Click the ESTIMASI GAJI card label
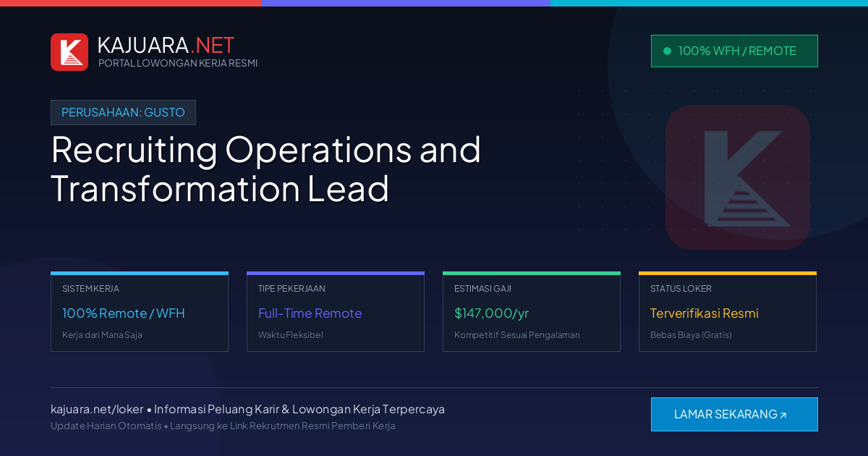 point(482,289)
